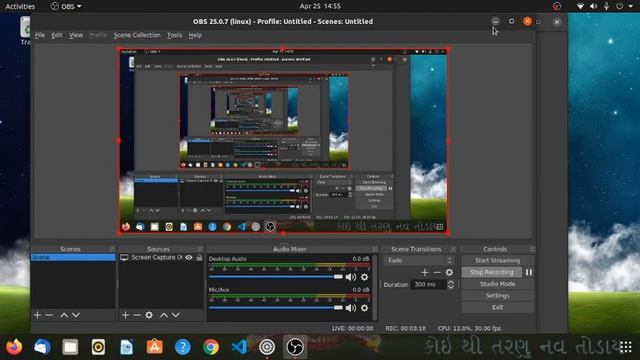
Task: Open the Help menu
Action: (195, 35)
